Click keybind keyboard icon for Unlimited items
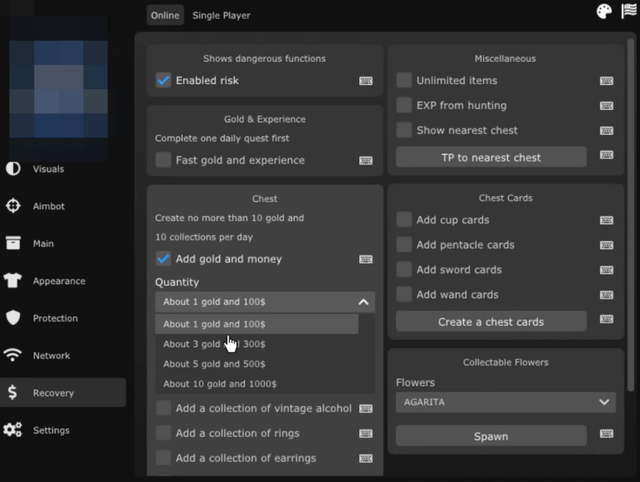 pyautogui.click(x=607, y=81)
